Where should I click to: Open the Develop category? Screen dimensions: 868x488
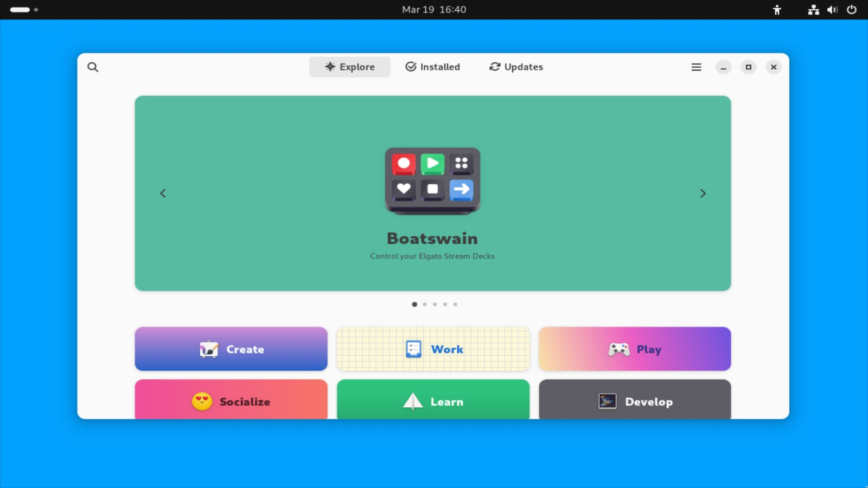point(634,401)
